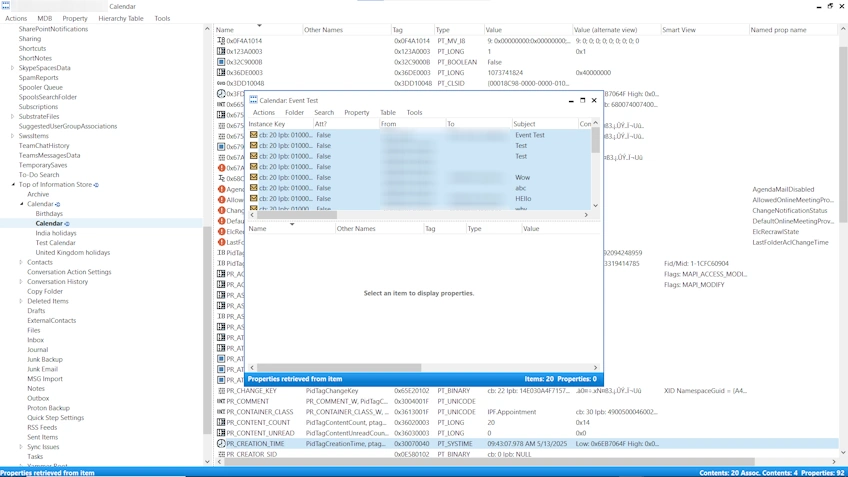Select the message with subject Wow

(x=419, y=177)
